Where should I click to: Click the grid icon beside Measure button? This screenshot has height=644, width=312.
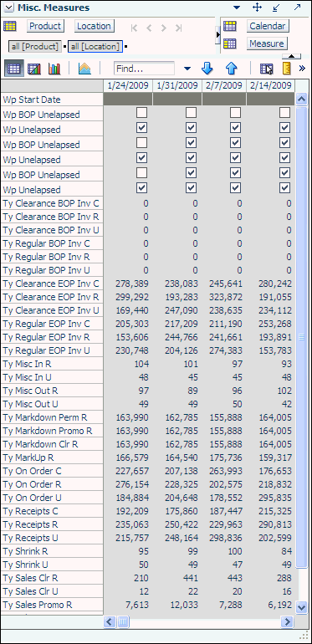pos(230,43)
